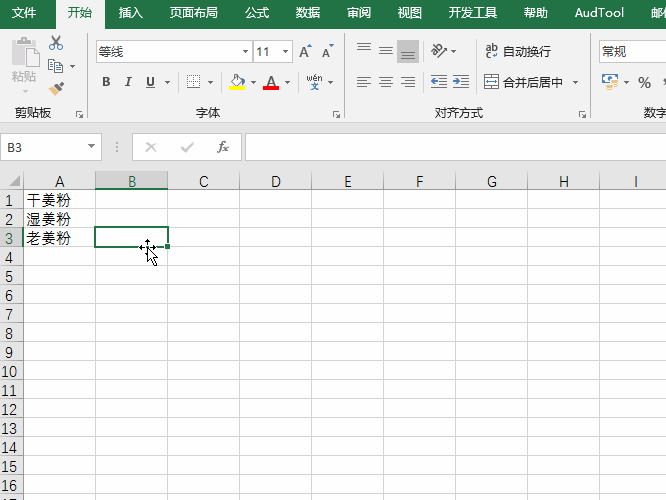Click the Copy icon
Viewport: 666px width, 500px height.
point(56,66)
